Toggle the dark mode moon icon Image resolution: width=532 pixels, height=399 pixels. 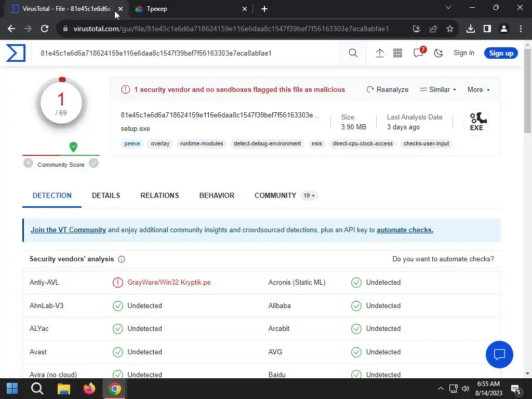(x=438, y=53)
